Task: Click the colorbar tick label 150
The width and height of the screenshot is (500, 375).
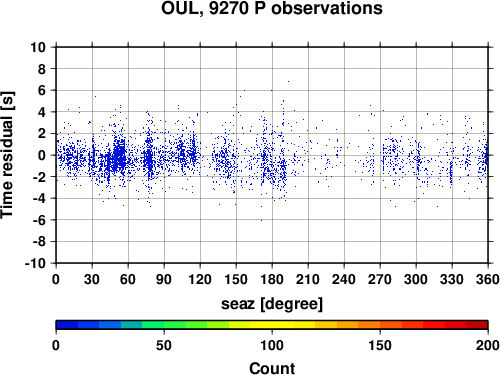Action: click(x=380, y=345)
